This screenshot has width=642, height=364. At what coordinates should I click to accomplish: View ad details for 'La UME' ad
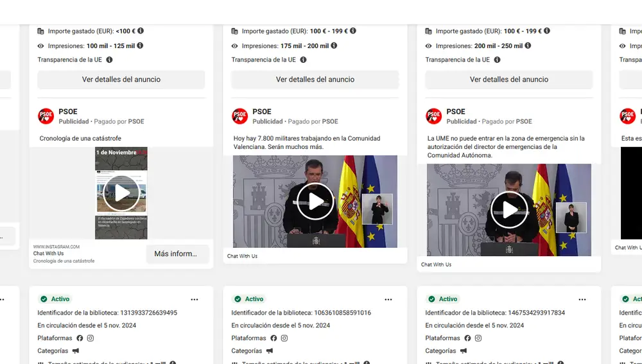click(509, 80)
